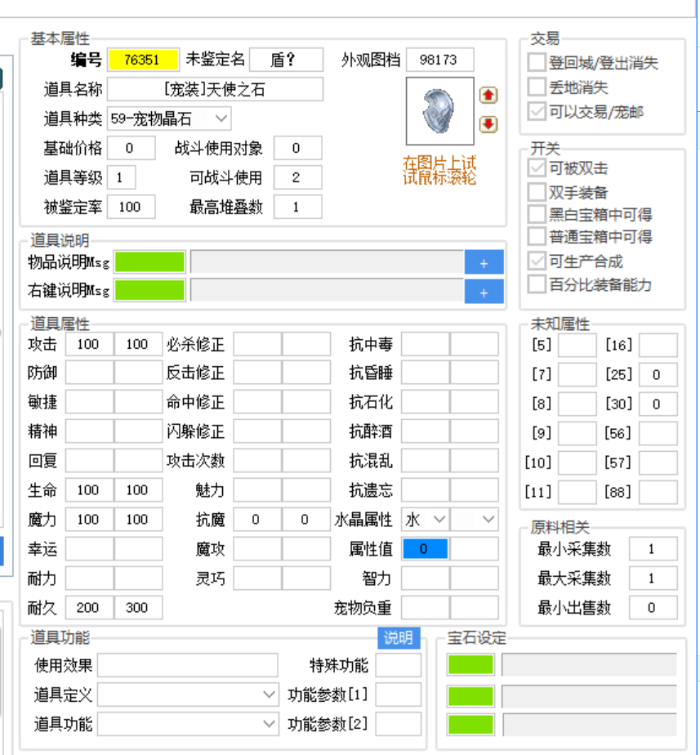Check 普通宝箱中可得 under 开关
The image size is (700, 755).
[536, 237]
